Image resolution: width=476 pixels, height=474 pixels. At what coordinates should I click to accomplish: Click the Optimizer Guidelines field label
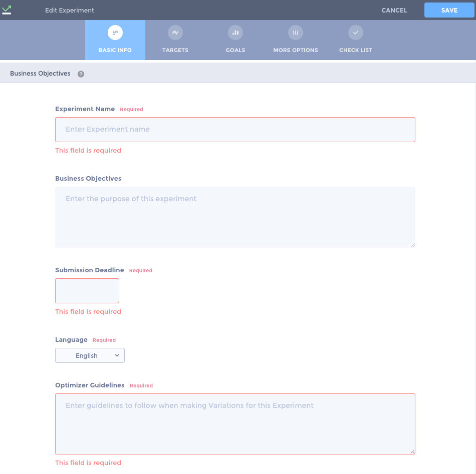[x=90, y=385]
